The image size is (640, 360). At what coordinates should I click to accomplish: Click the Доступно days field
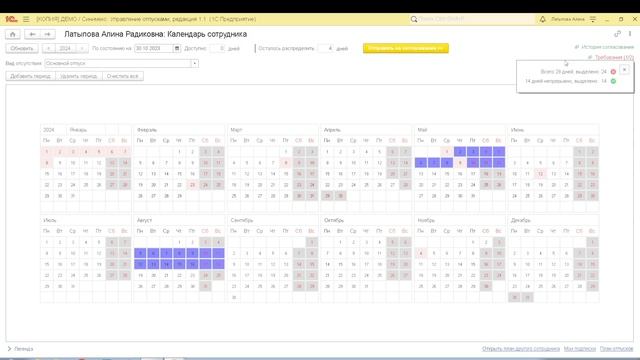point(217,48)
